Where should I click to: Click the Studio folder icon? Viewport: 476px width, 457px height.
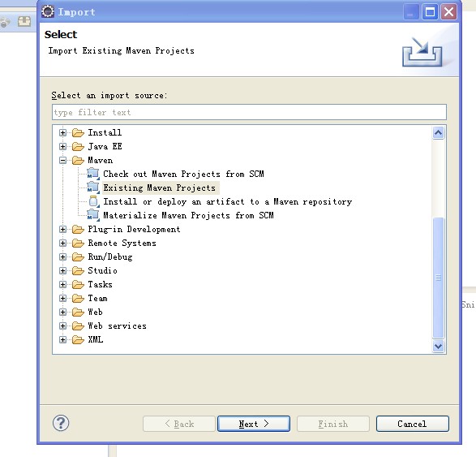(x=78, y=271)
